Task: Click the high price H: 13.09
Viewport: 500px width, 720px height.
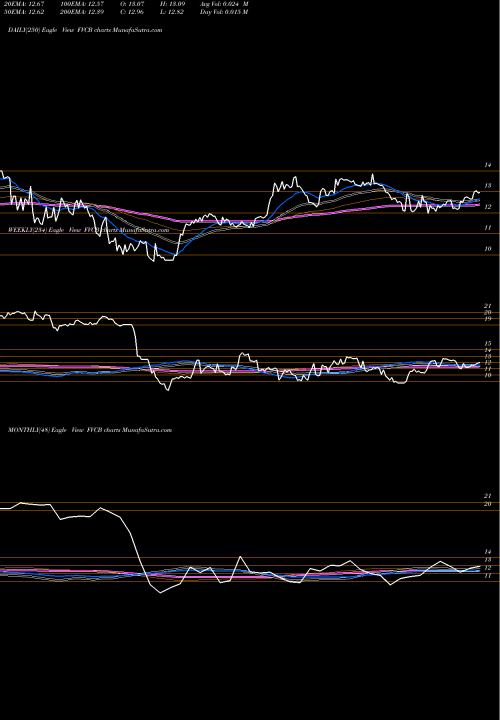Action: [x=172, y=4]
